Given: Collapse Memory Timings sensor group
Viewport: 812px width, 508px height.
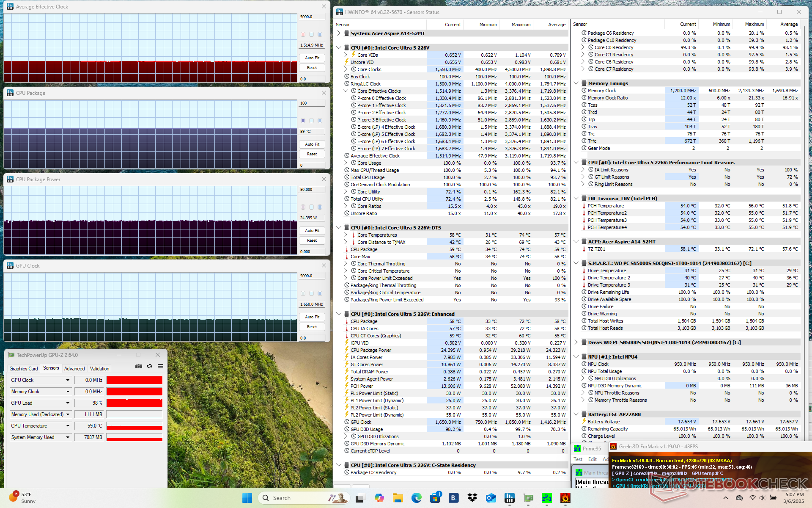Looking at the screenshot, I should click(x=576, y=83).
